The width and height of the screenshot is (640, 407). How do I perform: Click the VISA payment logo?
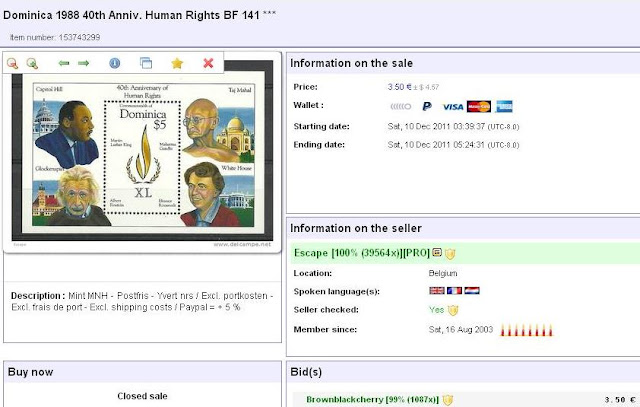click(x=453, y=107)
